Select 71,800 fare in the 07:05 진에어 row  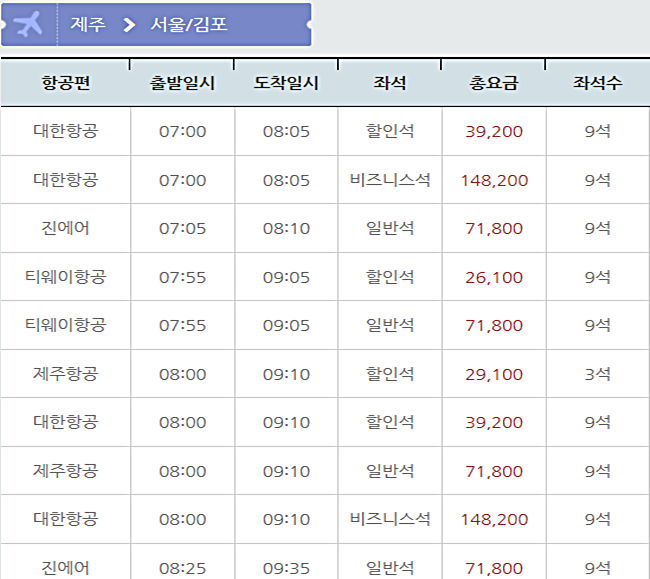494,228
